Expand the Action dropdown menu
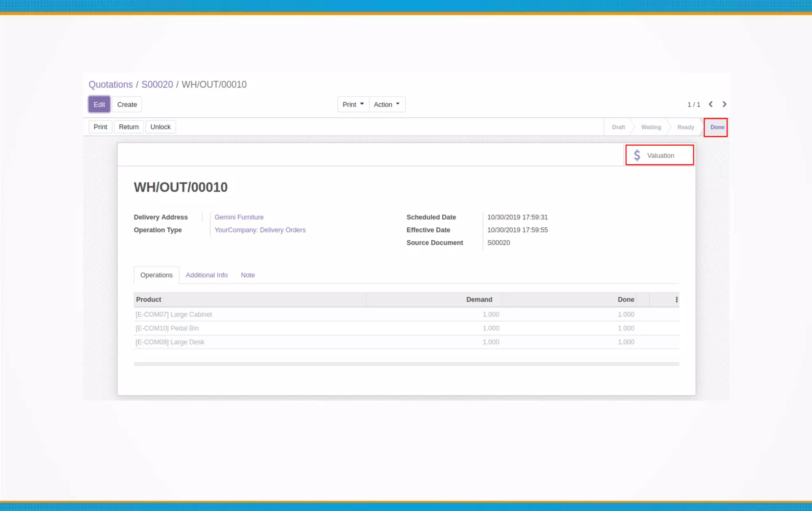Screen dimensions: 812x511 tap(387, 105)
